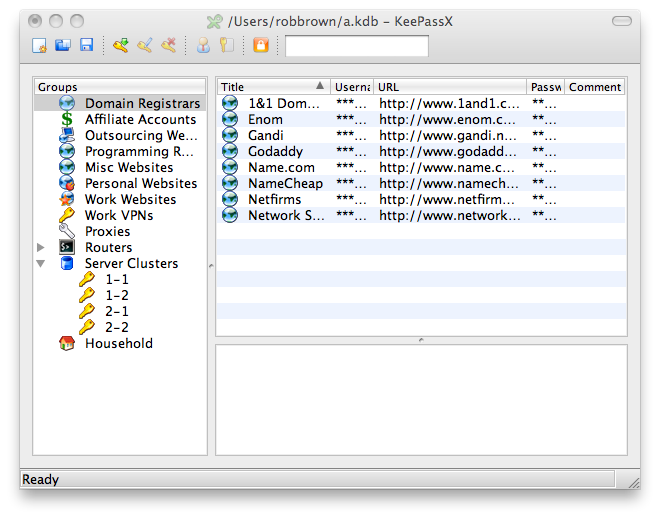Collapse the Server Clusters group
This screenshot has height=519, width=660.
(x=41, y=263)
